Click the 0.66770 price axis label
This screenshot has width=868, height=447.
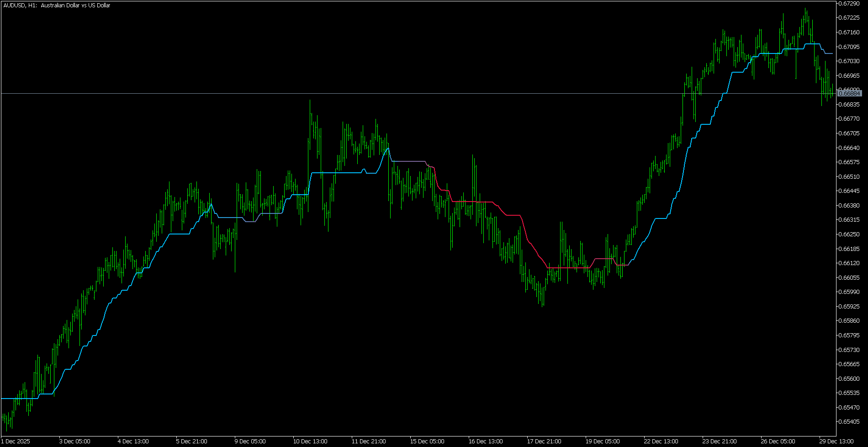click(850, 119)
